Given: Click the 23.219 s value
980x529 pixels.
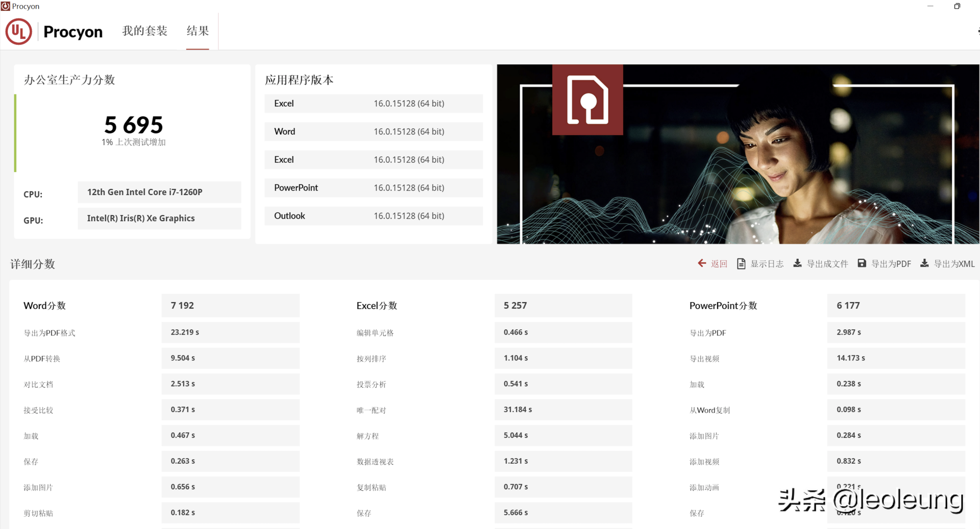Looking at the screenshot, I should pyautogui.click(x=231, y=332).
